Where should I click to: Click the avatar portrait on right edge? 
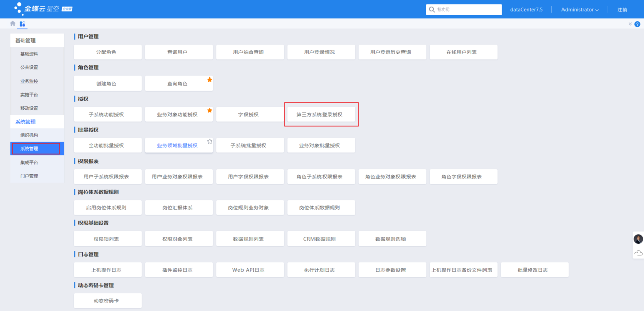(638, 239)
